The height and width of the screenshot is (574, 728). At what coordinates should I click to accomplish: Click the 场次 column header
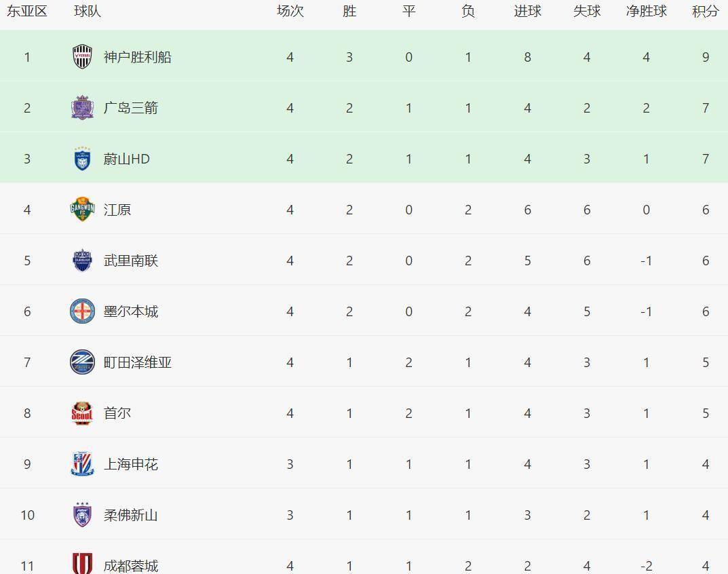(290, 12)
